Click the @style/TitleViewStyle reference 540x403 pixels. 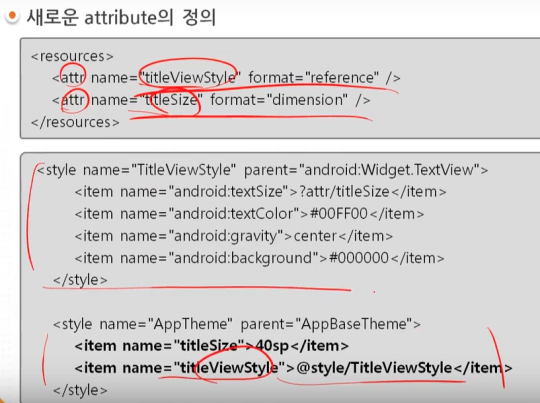point(374,368)
